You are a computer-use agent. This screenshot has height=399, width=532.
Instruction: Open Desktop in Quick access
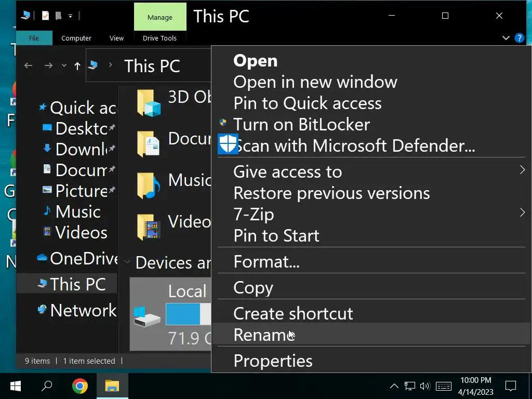tap(79, 129)
